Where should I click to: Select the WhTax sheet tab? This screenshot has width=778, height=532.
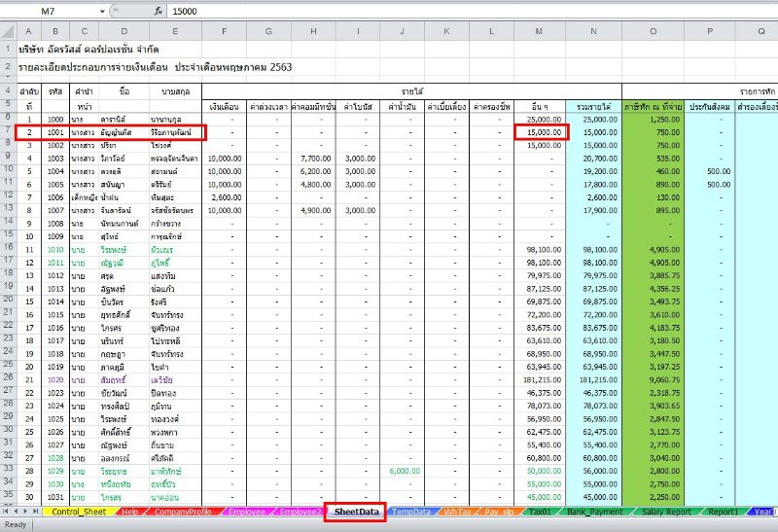pyautogui.click(x=457, y=511)
